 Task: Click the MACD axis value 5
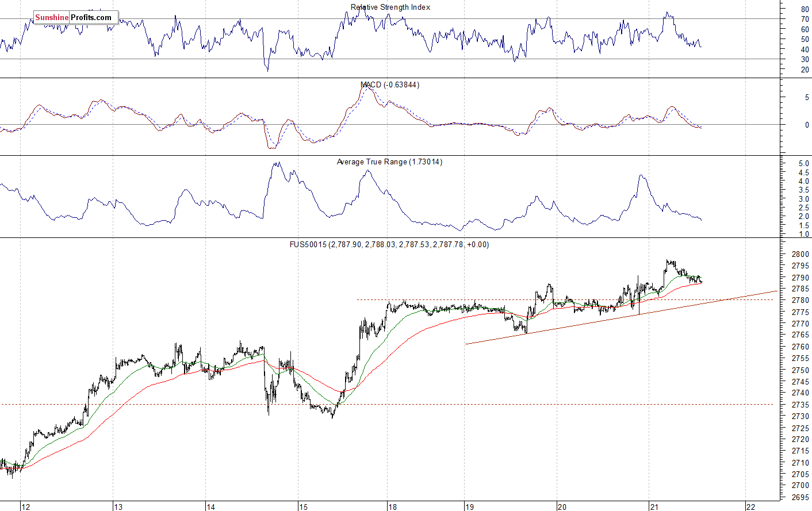(807, 98)
